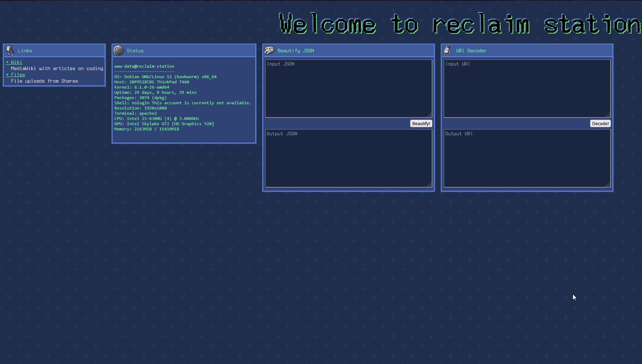Click the "OS: Debian GNU/Linux 12" status line

166,77
